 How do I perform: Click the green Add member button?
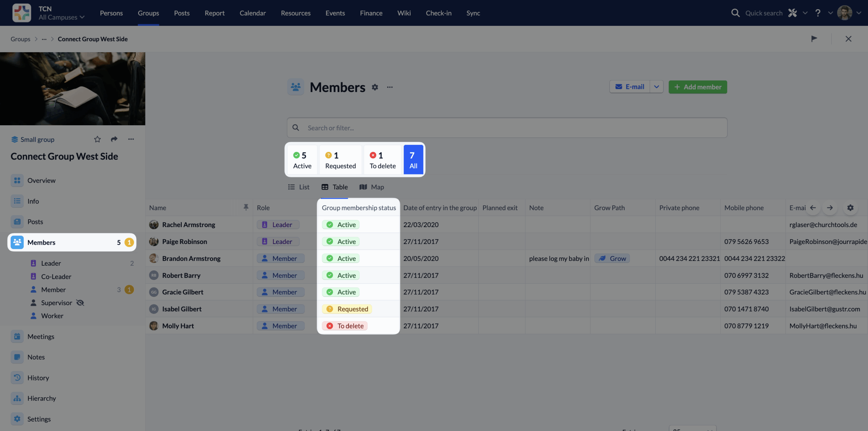pyautogui.click(x=697, y=87)
